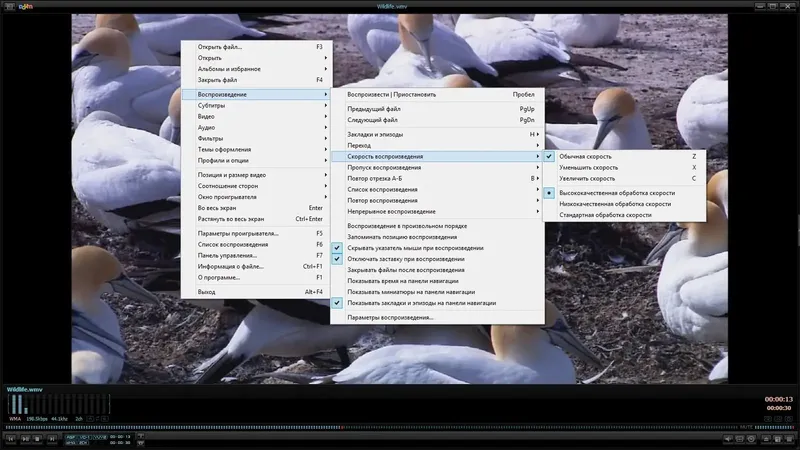800x450 pixels.
Task: Stop playback with the stop button
Action: (x=37, y=438)
